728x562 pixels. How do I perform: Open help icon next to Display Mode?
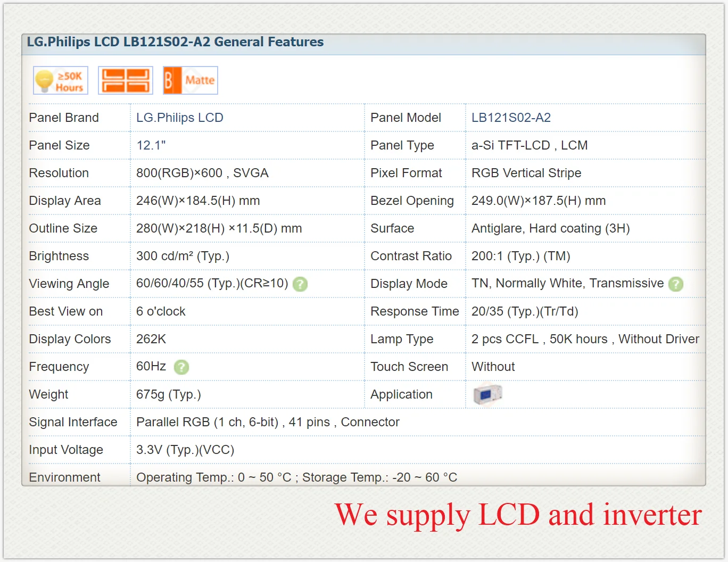pyautogui.click(x=676, y=284)
